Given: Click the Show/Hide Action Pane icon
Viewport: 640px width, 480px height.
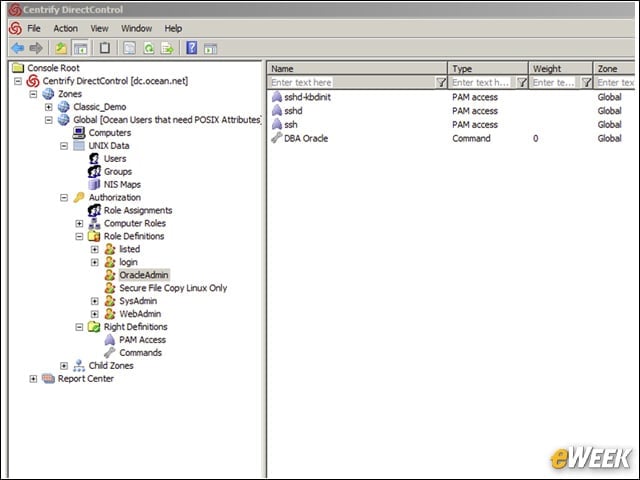Looking at the screenshot, I should pyautogui.click(x=211, y=49).
